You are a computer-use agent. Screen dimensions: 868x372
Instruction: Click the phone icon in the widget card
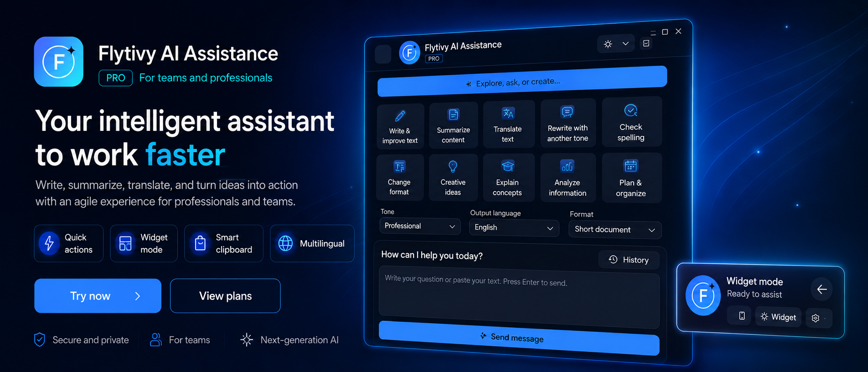pyautogui.click(x=742, y=316)
